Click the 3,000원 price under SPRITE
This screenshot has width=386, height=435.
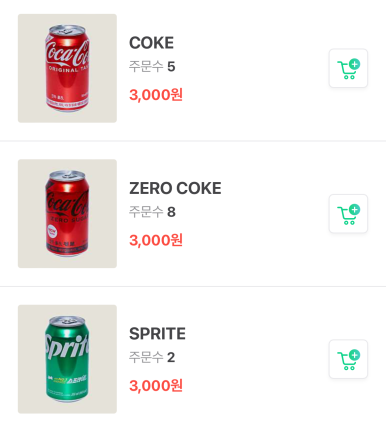click(156, 385)
